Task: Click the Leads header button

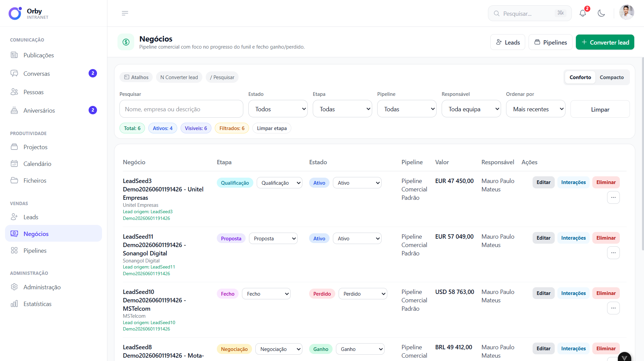Action: pyautogui.click(x=507, y=42)
